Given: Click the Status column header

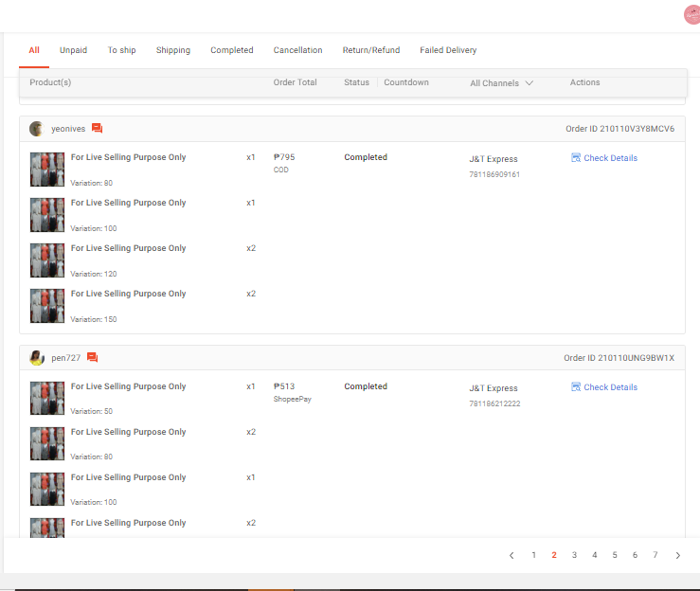Looking at the screenshot, I should coord(356,82).
